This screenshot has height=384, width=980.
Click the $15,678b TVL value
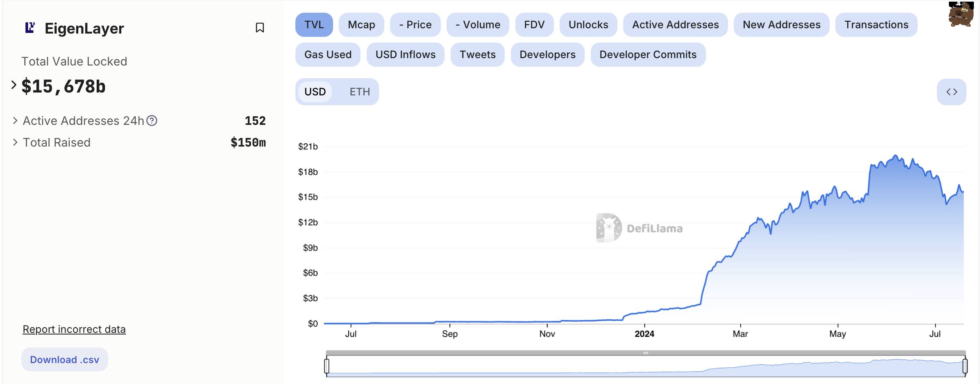(x=64, y=86)
